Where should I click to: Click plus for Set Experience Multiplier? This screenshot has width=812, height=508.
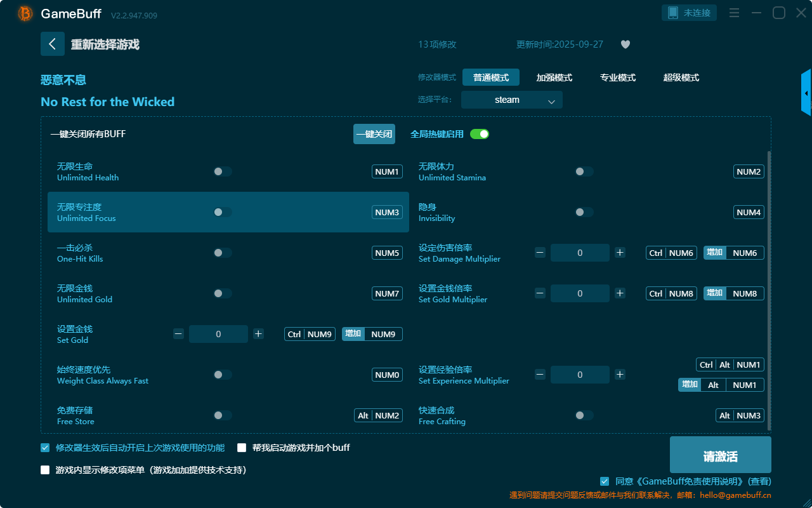click(620, 375)
